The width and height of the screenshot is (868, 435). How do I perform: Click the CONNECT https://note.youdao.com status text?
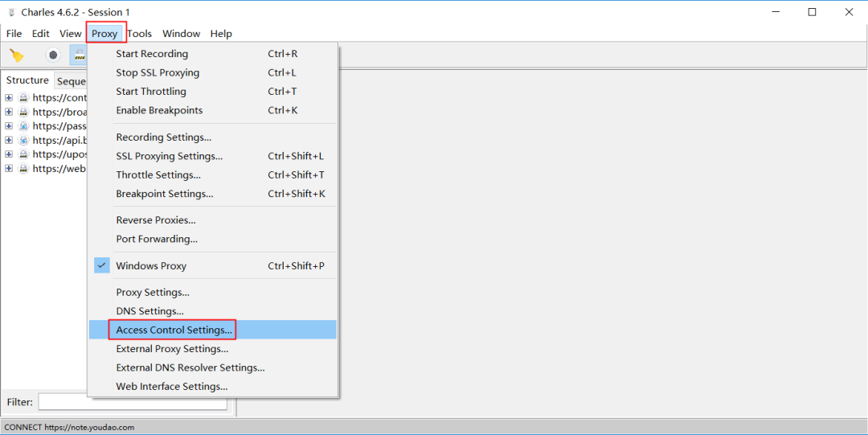[x=69, y=427]
